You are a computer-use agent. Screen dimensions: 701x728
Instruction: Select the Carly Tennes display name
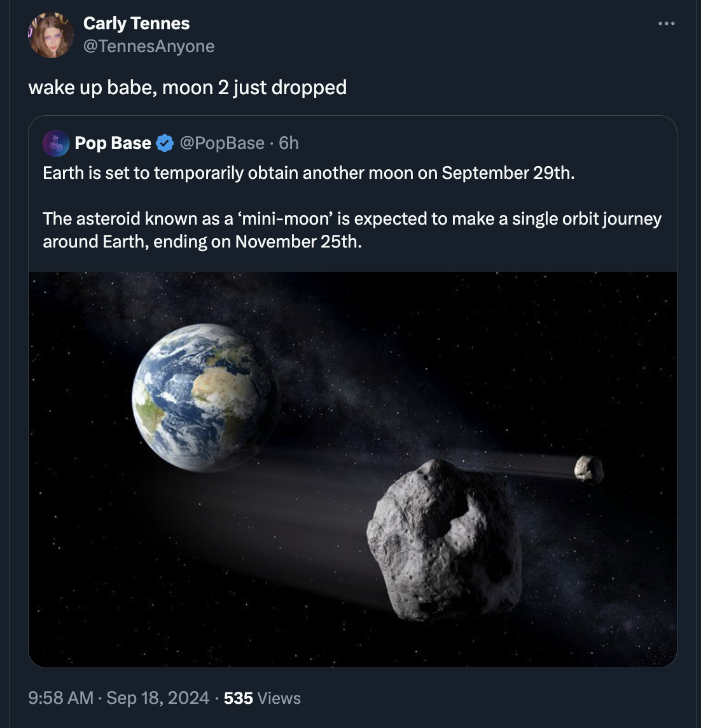click(x=136, y=23)
